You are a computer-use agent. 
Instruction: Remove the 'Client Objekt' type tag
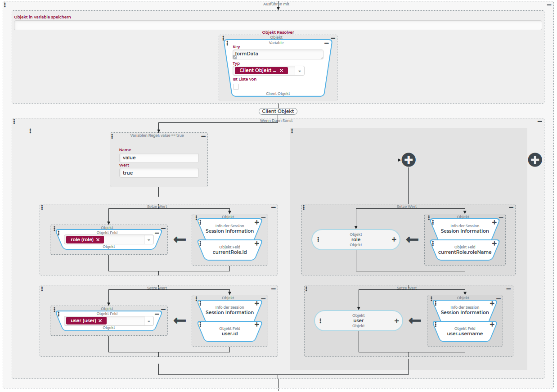point(282,71)
